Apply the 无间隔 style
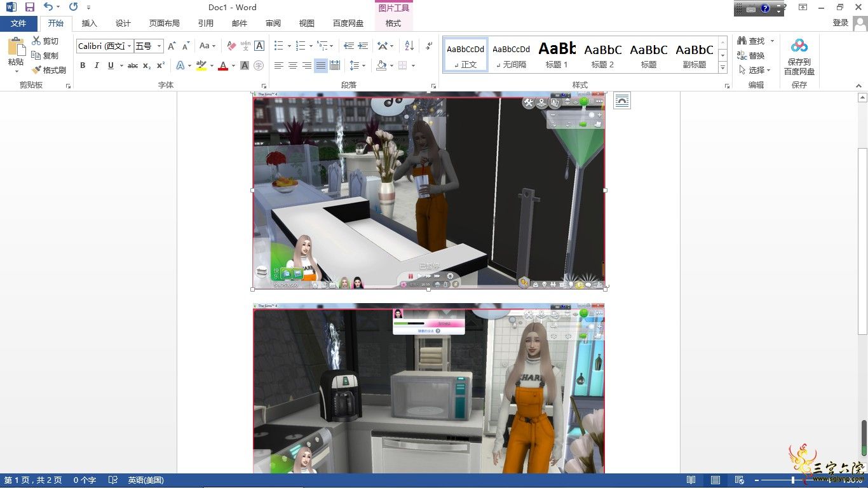The image size is (868, 488). point(512,55)
